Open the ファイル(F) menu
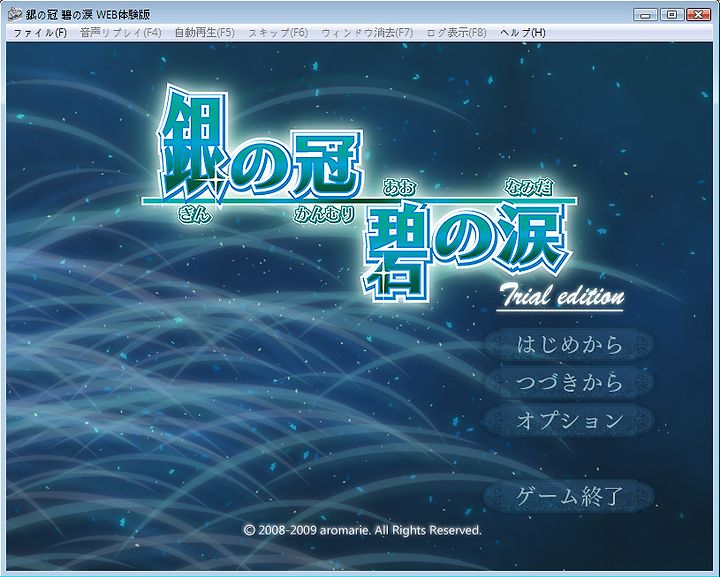Screen dimensions: 720x577 (40, 33)
